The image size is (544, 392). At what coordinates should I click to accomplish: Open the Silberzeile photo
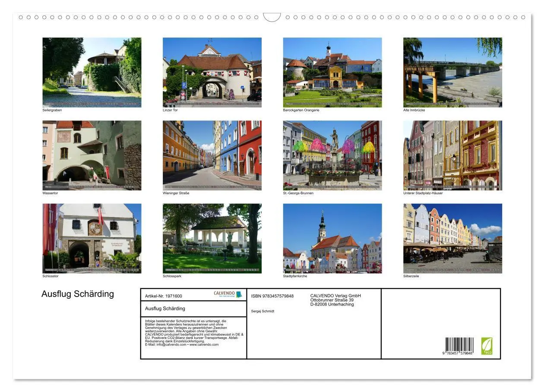pyautogui.click(x=452, y=238)
